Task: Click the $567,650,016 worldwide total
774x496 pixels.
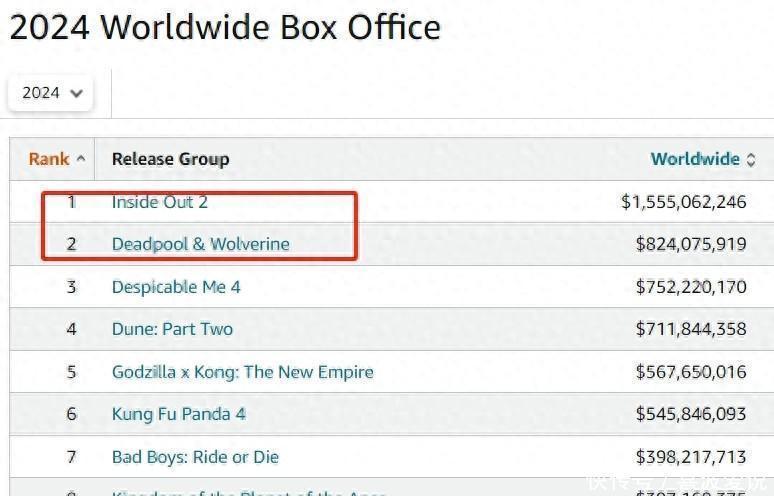Action: click(691, 372)
